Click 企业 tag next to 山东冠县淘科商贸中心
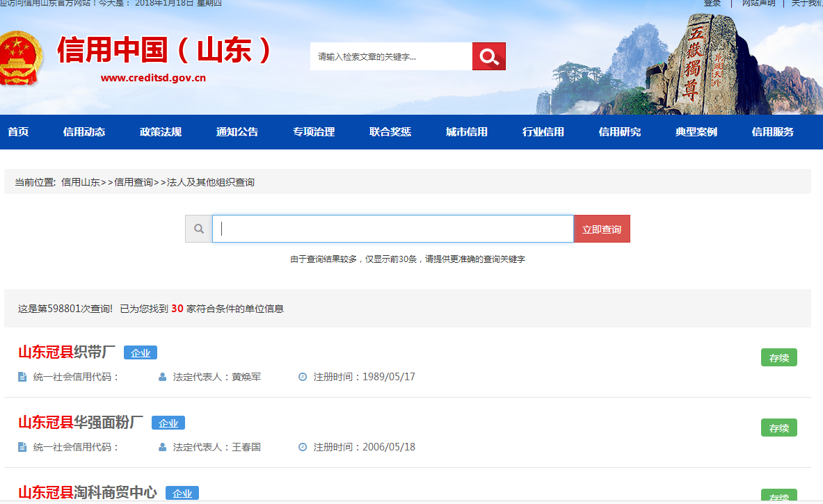This screenshot has width=823, height=504. coord(182,493)
